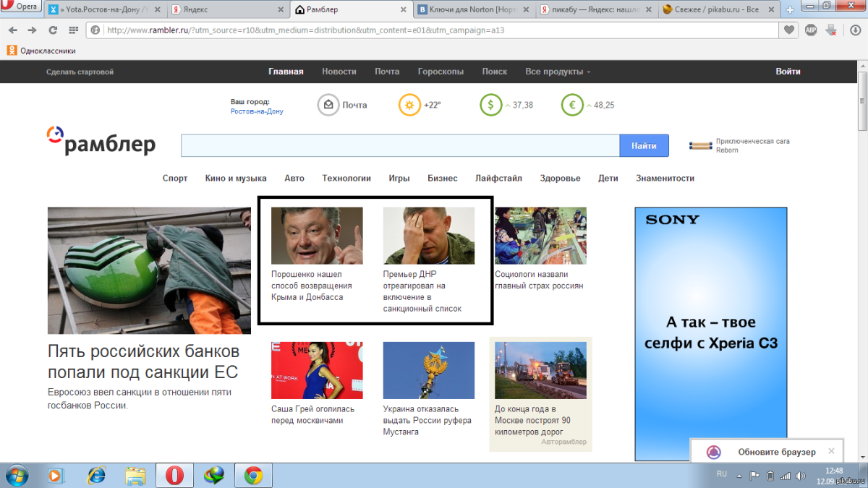This screenshot has width=868, height=488.
Task: Open Новости in the top navigation
Action: coord(339,72)
